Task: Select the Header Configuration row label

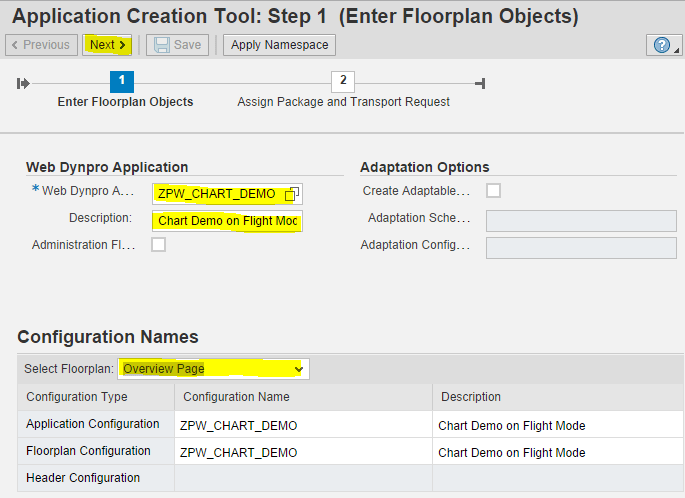Action: [83, 478]
